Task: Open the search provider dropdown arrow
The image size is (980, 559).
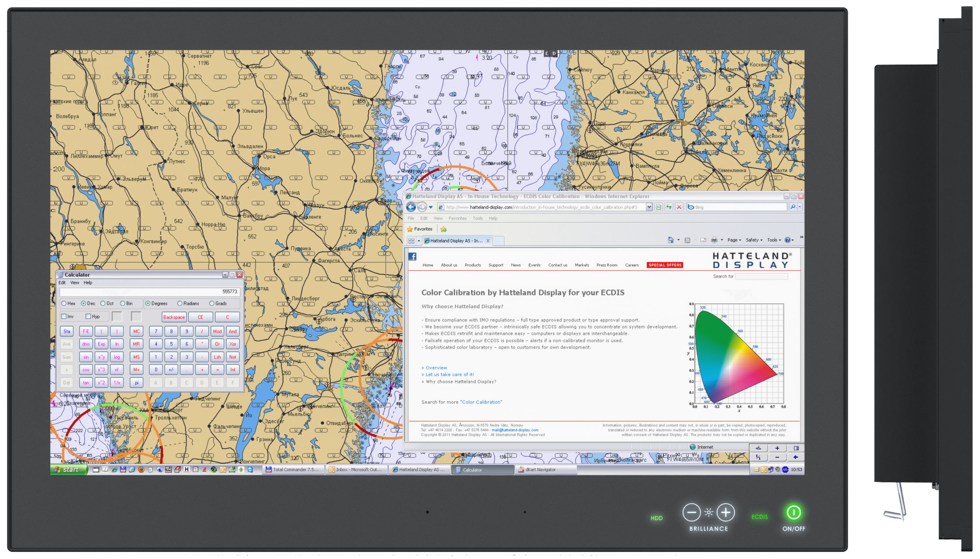Action: coord(800,207)
